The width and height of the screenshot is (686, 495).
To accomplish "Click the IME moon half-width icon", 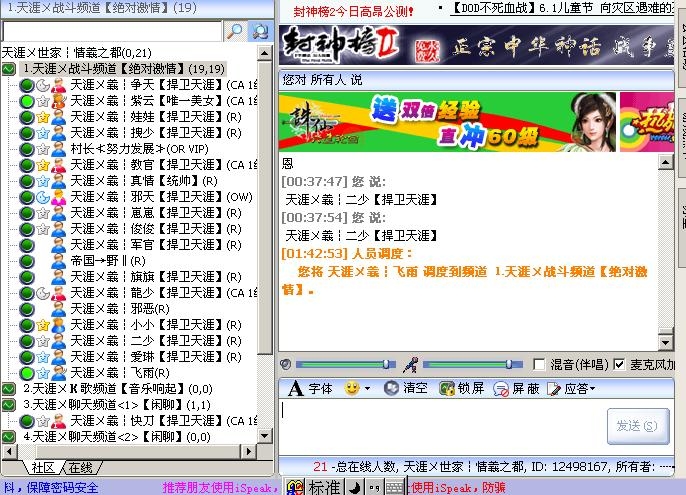I will coord(355,488).
